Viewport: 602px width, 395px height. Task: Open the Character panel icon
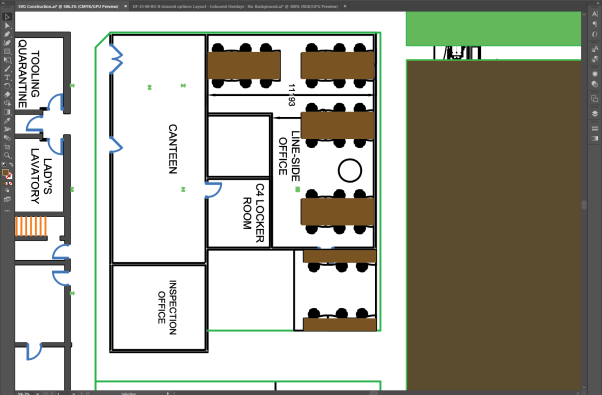(x=594, y=14)
